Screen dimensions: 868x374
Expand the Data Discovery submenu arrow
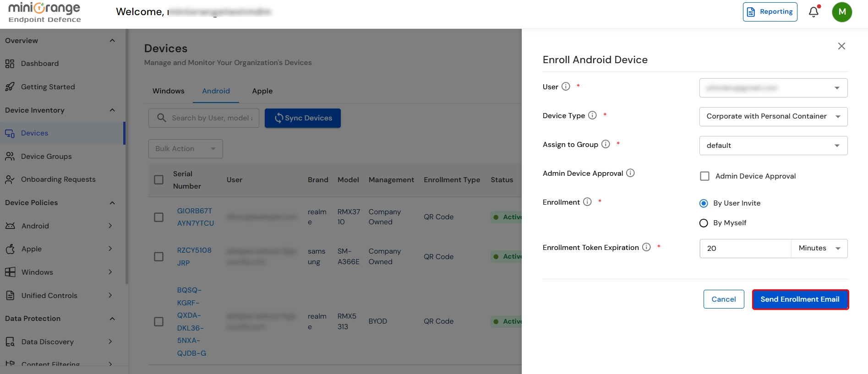coord(110,341)
